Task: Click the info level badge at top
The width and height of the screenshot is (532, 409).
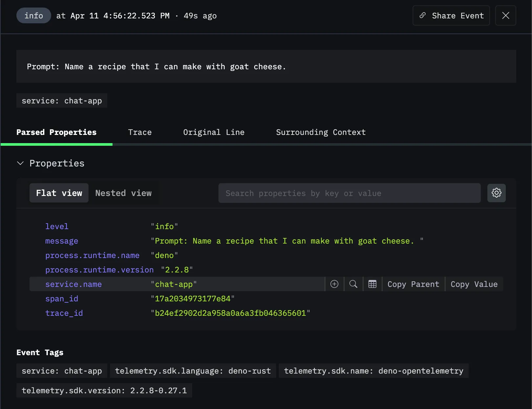Action: [33, 15]
